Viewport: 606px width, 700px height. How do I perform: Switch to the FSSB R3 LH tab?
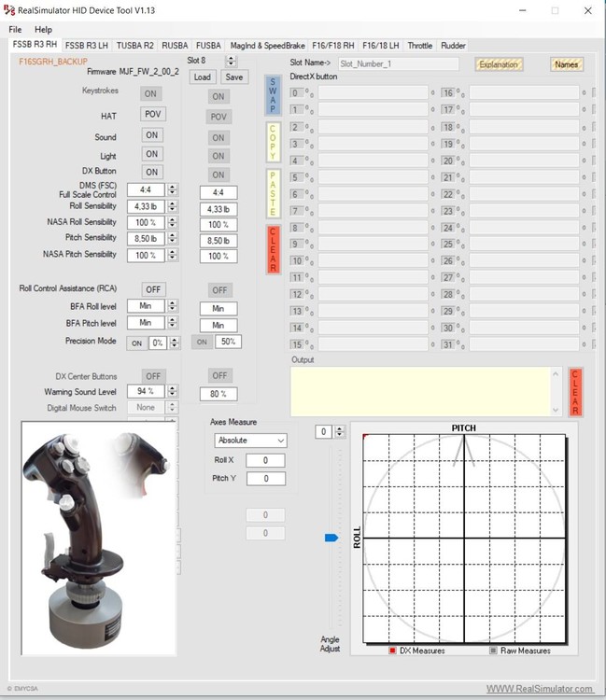(x=87, y=46)
